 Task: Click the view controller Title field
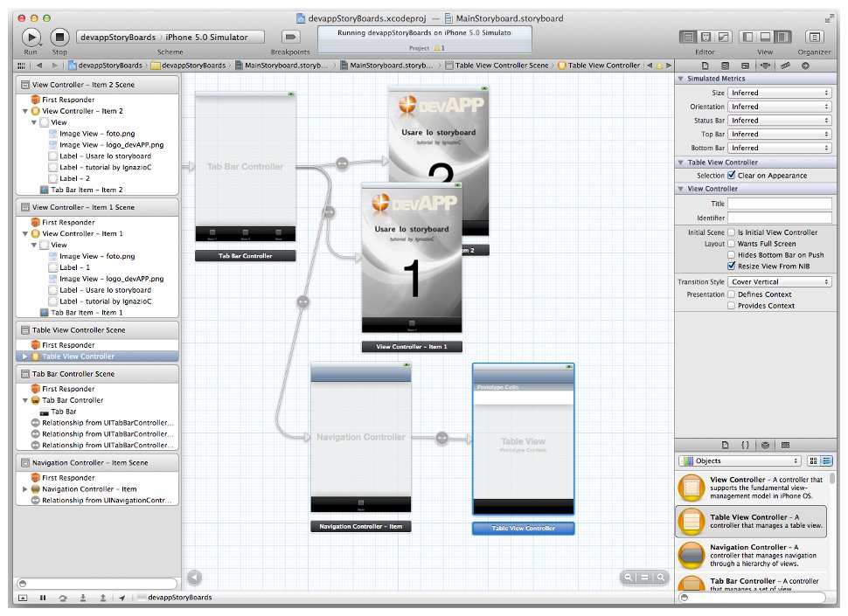click(780, 204)
